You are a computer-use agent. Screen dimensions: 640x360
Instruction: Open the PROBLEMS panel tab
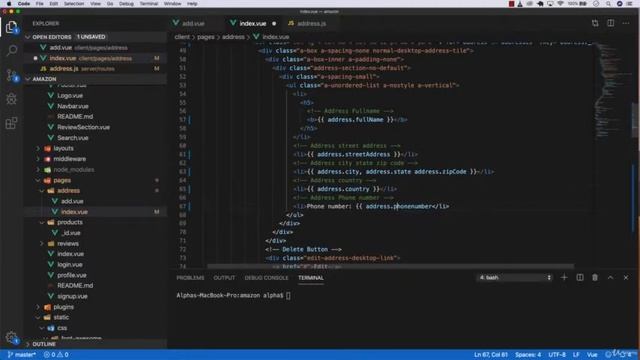click(x=190, y=278)
